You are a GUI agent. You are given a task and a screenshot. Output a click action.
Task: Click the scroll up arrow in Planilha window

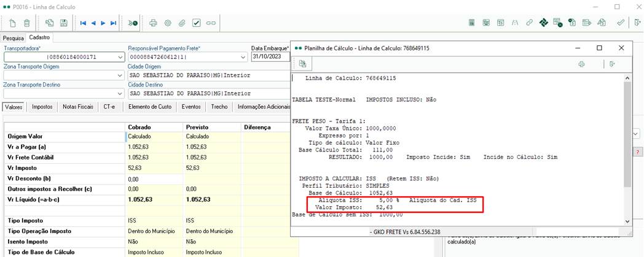pyautogui.click(x=626, y=78)
